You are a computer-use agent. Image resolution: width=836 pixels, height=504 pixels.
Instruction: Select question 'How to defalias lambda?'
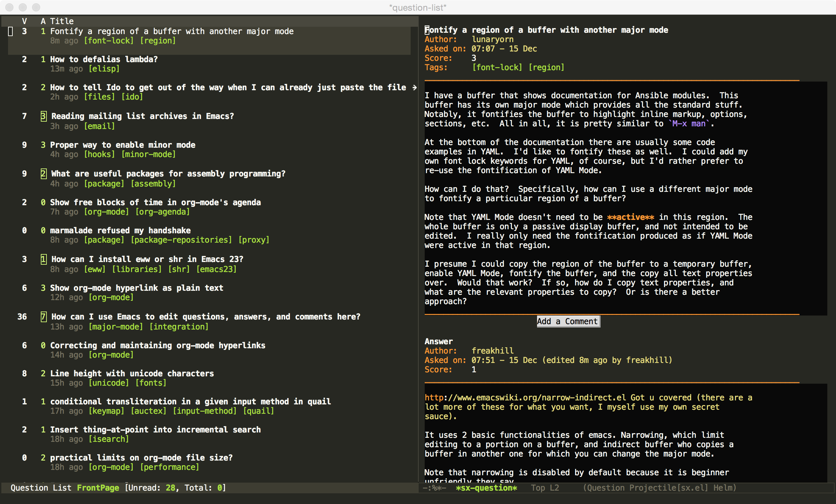tap(104, 59)
